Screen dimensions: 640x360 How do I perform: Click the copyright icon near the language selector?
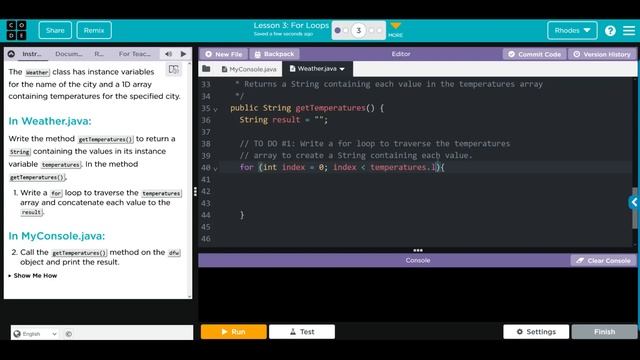69,333
